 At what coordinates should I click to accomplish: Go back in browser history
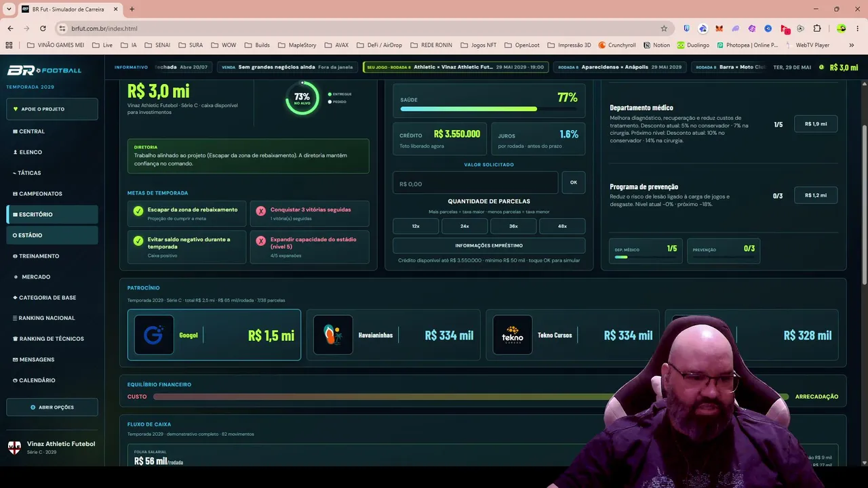click(10, 28)
